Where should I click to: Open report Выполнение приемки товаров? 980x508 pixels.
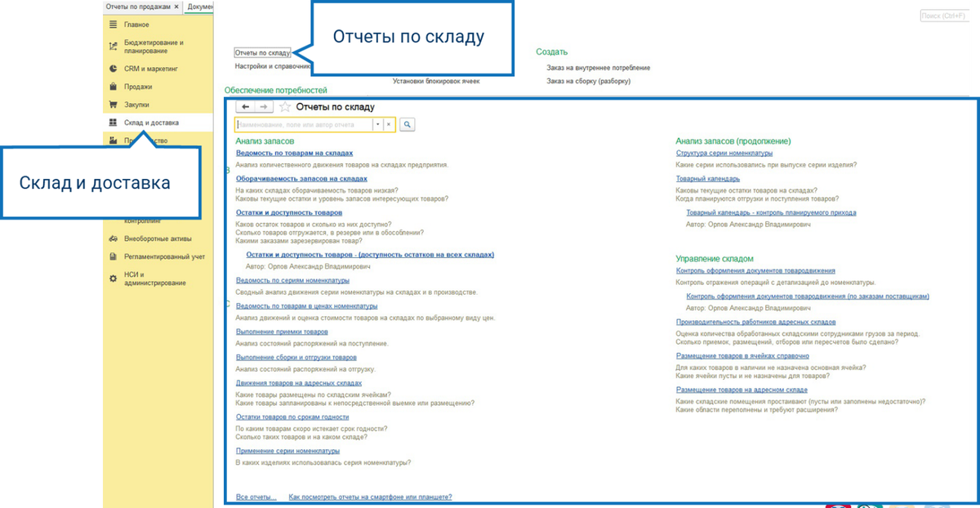point(282,332)
